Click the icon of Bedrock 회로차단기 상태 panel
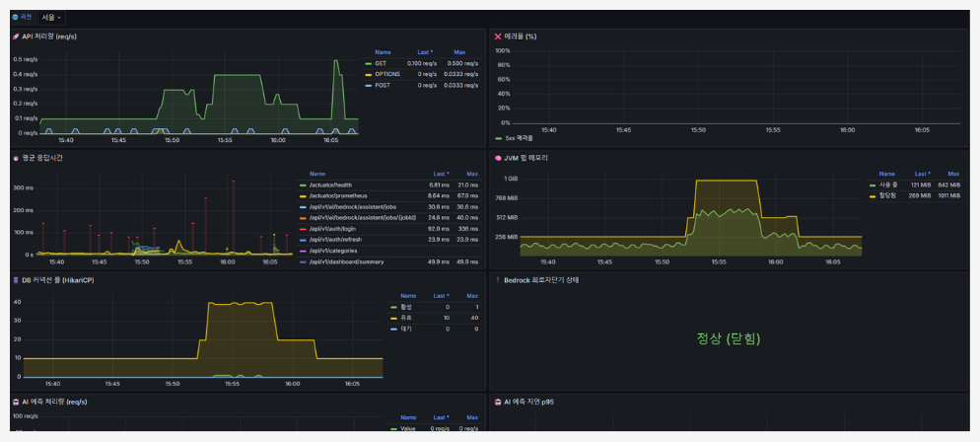 tap(498, 280)
